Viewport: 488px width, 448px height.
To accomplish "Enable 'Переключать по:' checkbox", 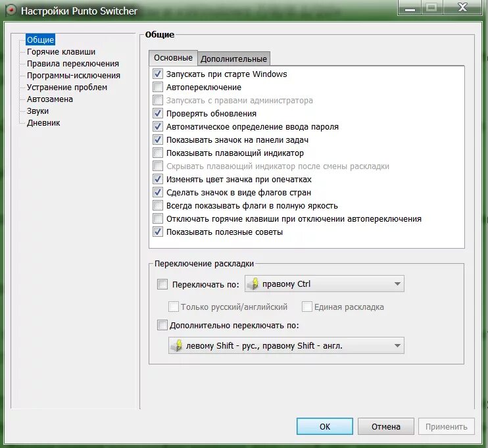I will point(162,284).
